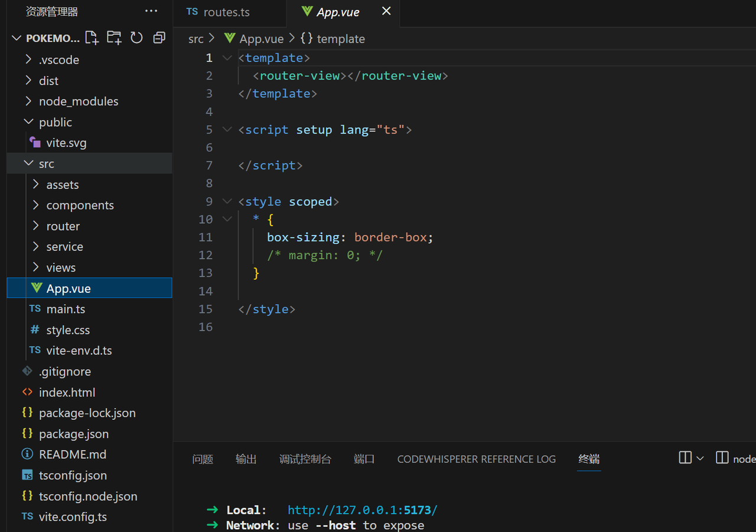
Task: Expand the service folder
Action: [x=36, y=246]
